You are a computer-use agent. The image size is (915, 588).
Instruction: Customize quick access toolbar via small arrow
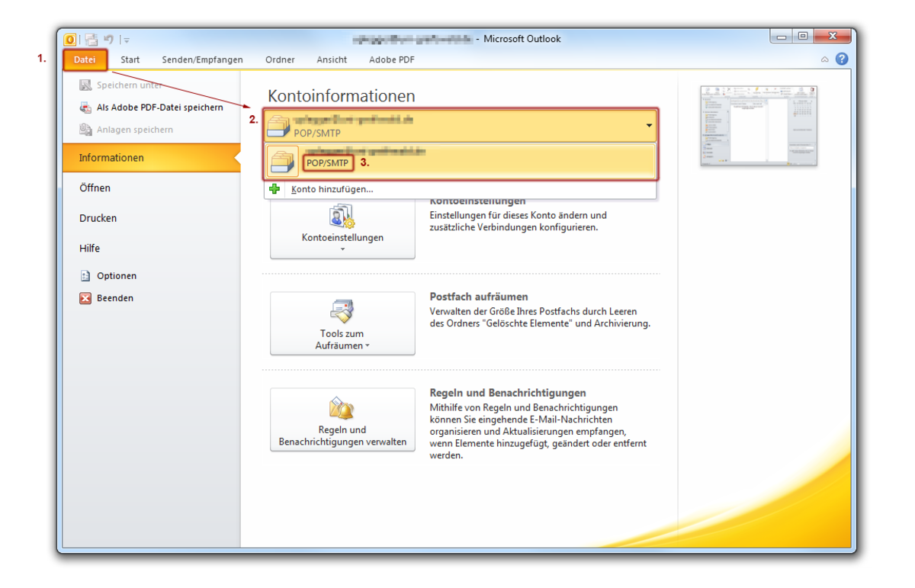point(127,40)
